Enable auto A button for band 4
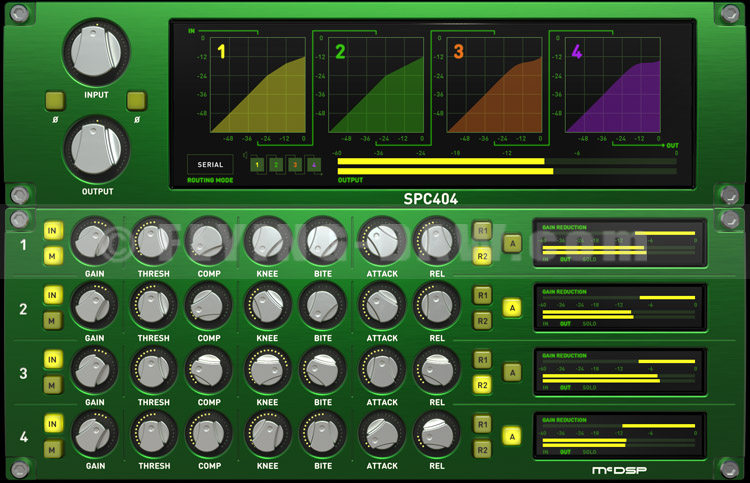The height and width of the screenshot is (483, 750). tap(512, 437)
